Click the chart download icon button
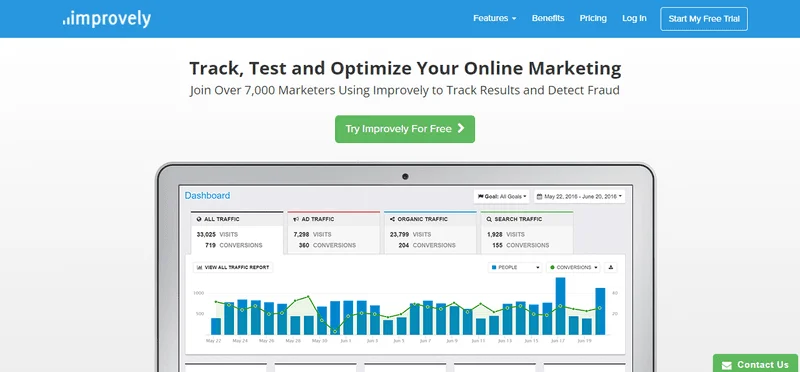The width and height of the screenshot is (800, 372). [x=611, y=267]
